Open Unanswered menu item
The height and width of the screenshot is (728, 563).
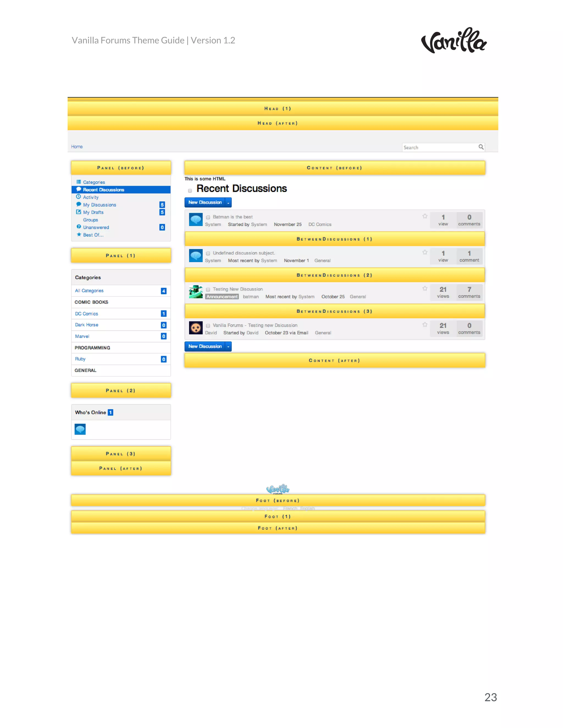pos(96,227)
